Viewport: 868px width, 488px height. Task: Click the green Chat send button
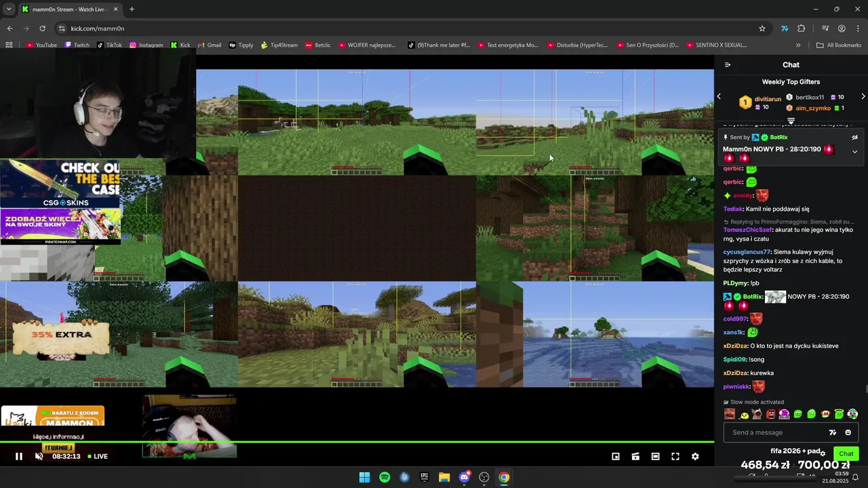point(846,453)
